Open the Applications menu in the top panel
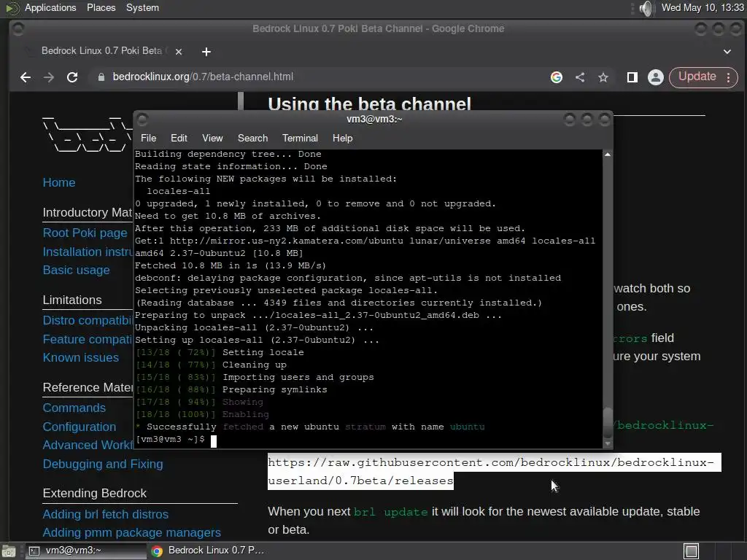The width and height of the screenshot is (747, 560). pyautogui.click(x=41, y=7)
